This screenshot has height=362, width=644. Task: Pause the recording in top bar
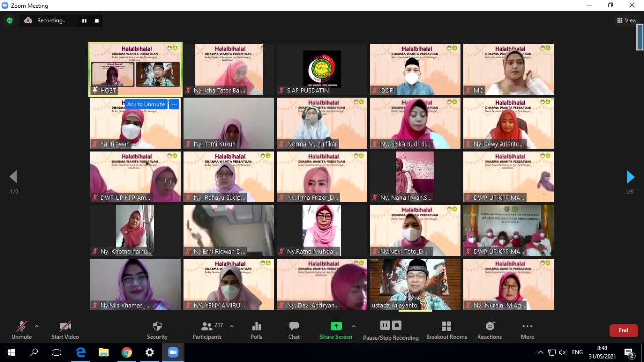click(84, 21)
